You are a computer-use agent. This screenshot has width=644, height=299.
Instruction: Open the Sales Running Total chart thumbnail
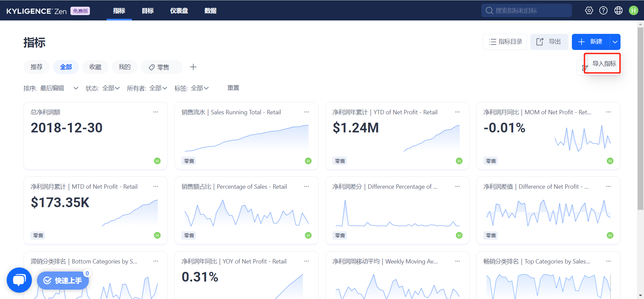click(x=247, y=138)
